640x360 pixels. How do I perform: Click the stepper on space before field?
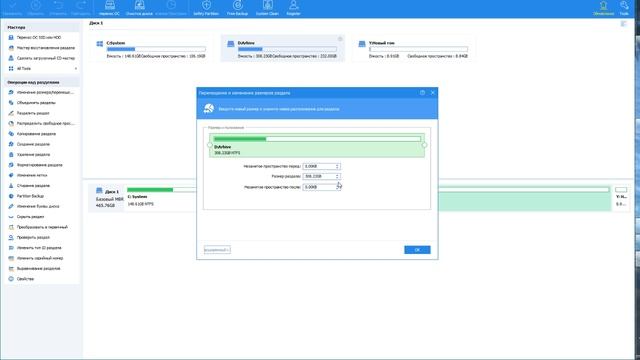click(x=338, y=167)
